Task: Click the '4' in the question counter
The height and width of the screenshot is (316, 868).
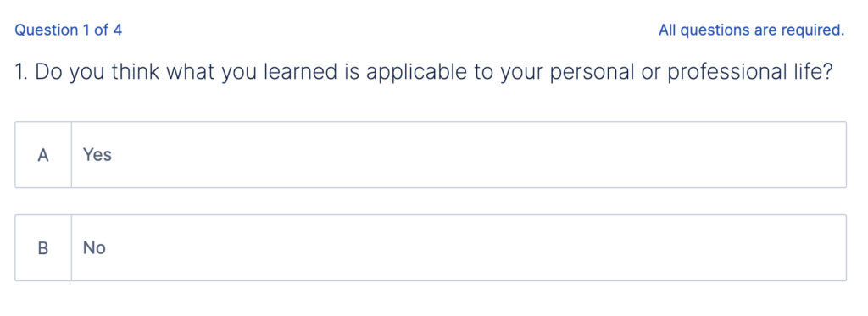Action: (x=117, y=30)
